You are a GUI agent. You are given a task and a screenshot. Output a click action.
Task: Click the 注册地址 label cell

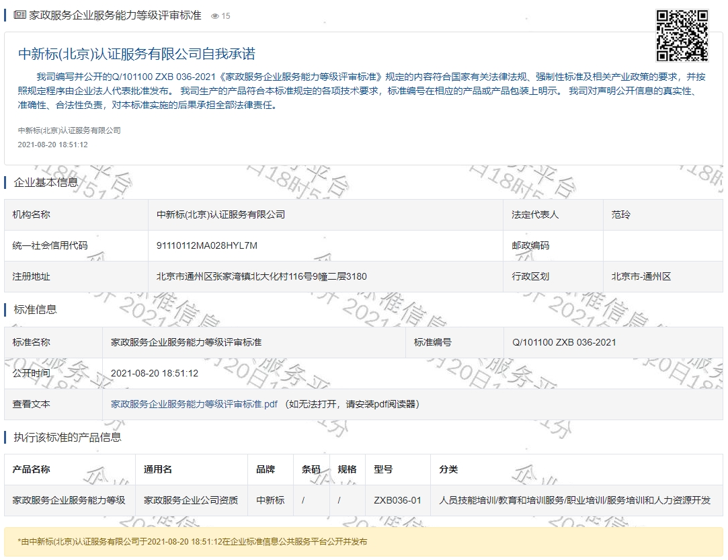point(76,277)
